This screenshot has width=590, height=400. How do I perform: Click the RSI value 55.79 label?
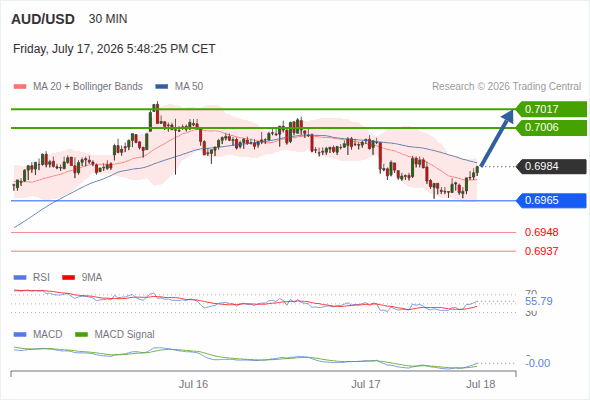[x=539, y=301]
